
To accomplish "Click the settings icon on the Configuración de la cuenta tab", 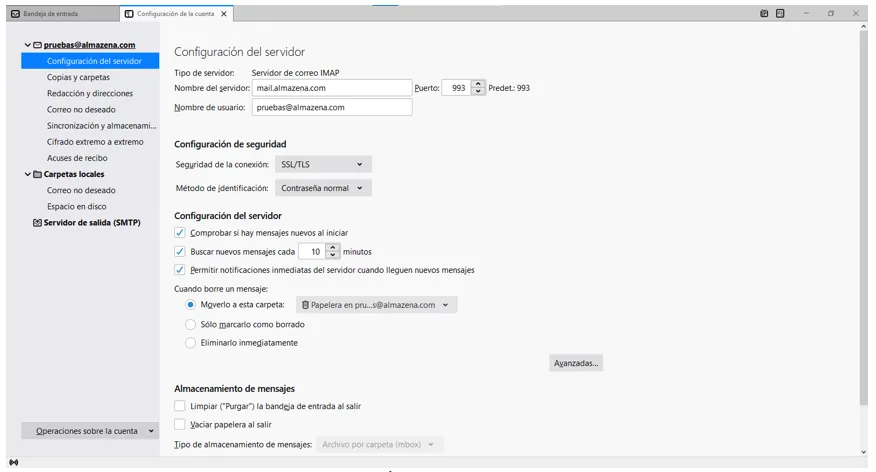I will coord(129,14).
